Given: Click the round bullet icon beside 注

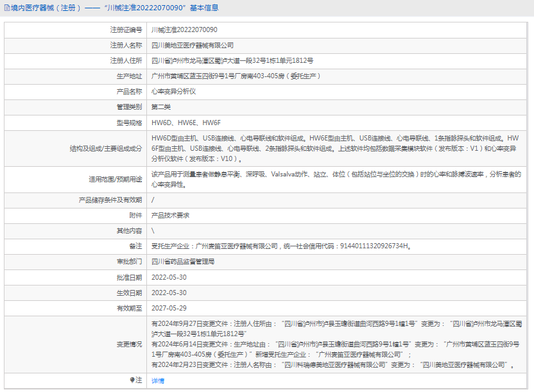Looking at the screenshot, I should point(132,380).
